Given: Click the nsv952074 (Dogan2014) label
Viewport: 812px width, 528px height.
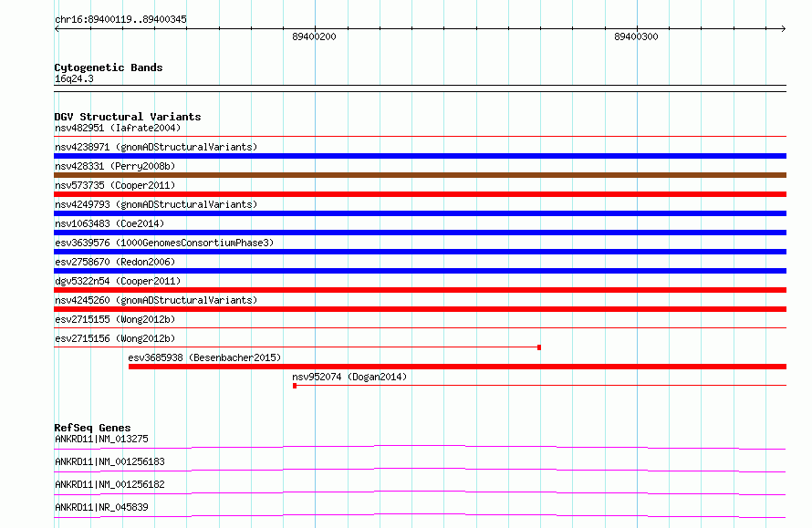Looking at the screenshot, I should click(349, 377).
